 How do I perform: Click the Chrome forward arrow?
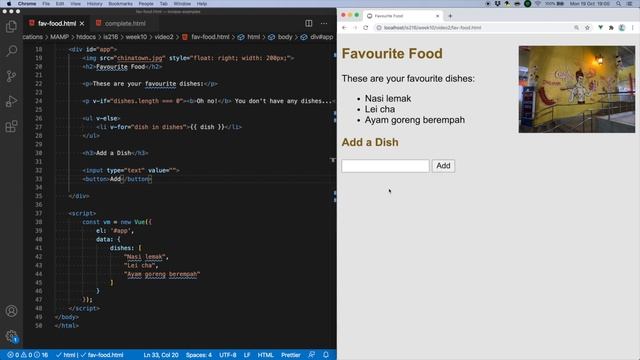[x=355, y=28]
